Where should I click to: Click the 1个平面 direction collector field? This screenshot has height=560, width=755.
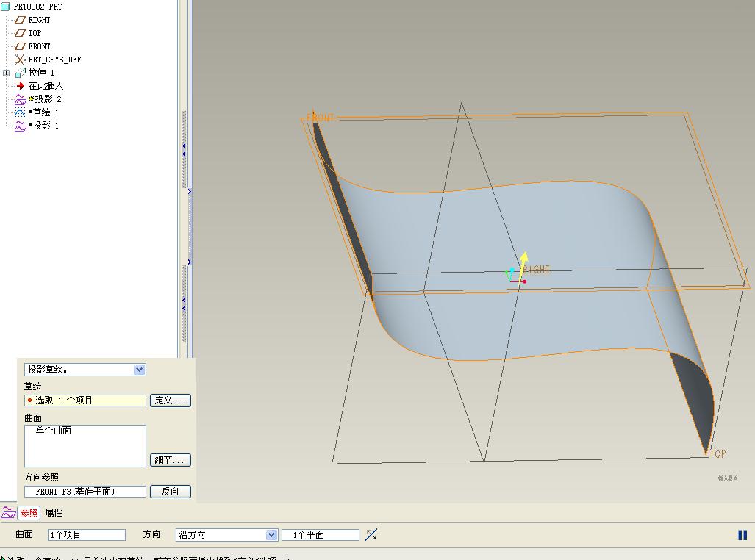coord(321,535)
